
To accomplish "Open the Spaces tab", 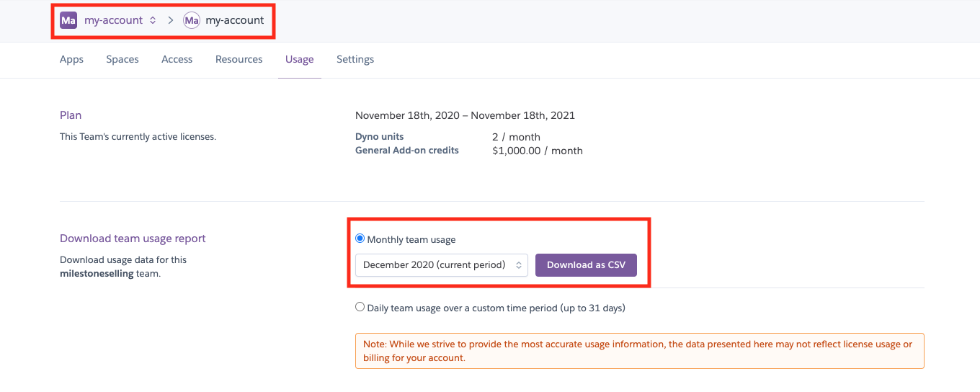I will (x=122, y=59).
